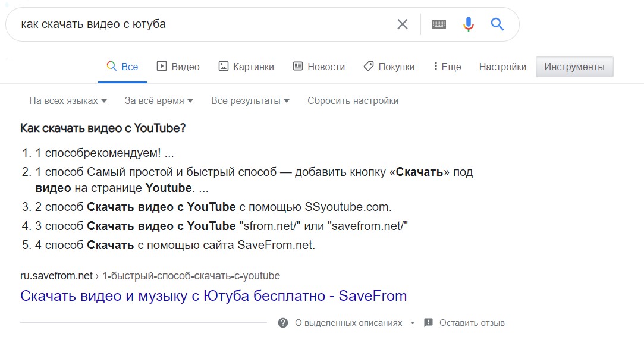Start voice search with the microphone icon
Viewport: 644px width, 343px height.
point(469,24)
